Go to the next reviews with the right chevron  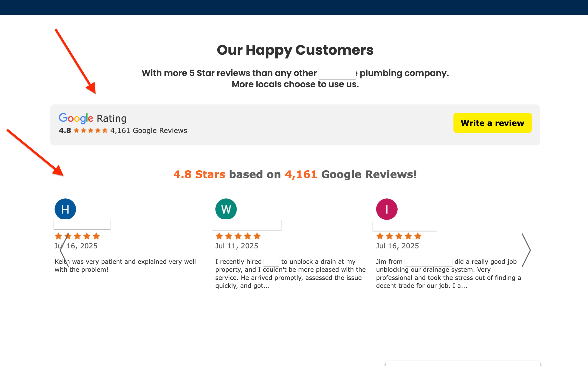[526, 250]
